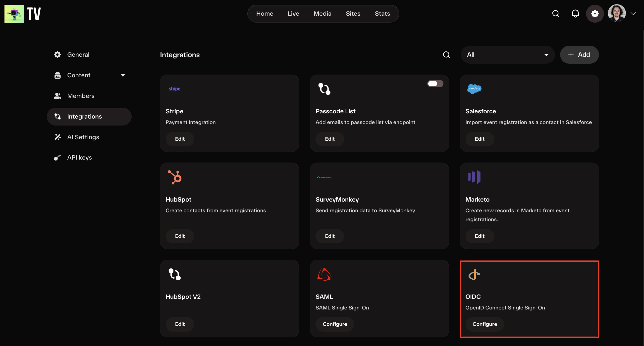Go to the Home tab

click(x=265, y=14)
